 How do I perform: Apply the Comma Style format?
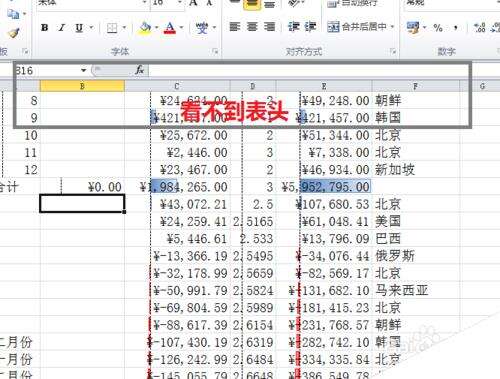click(x=455, y=28)
